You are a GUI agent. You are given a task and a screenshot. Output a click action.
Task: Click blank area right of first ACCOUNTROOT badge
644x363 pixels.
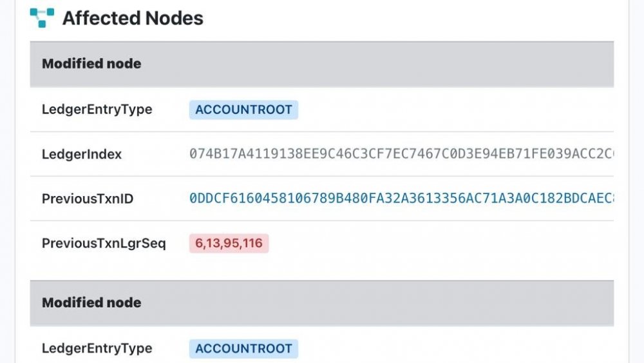click(x=451, y=110)
